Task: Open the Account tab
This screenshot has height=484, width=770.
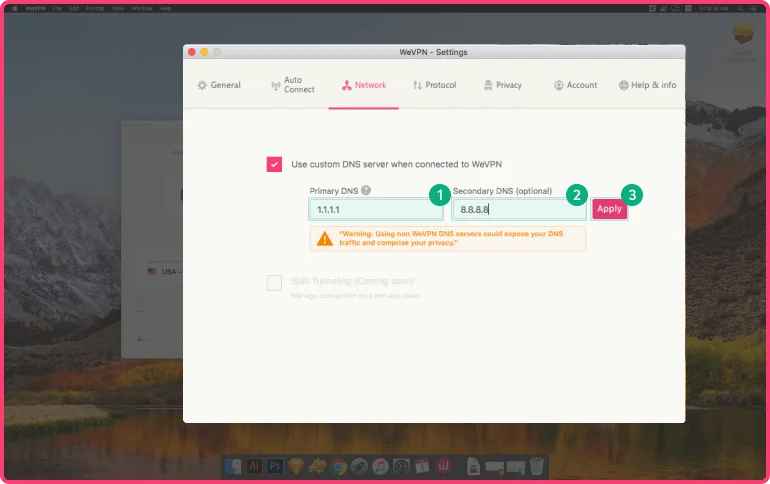Action: 575,85
